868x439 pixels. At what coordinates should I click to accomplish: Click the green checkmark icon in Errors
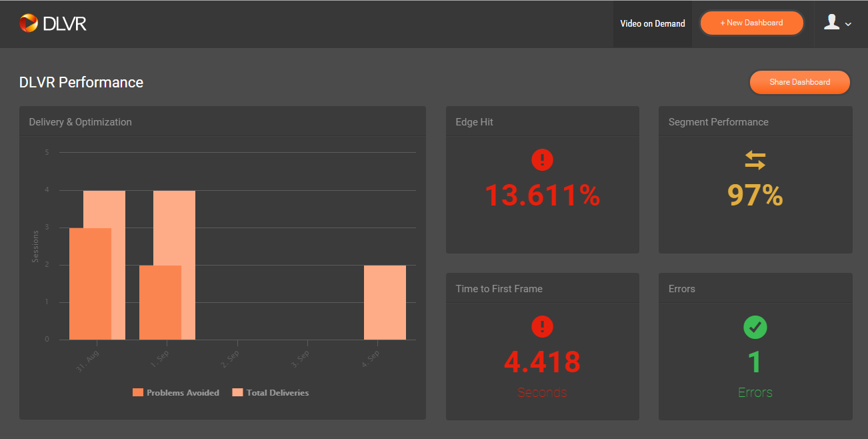[755, 327]
